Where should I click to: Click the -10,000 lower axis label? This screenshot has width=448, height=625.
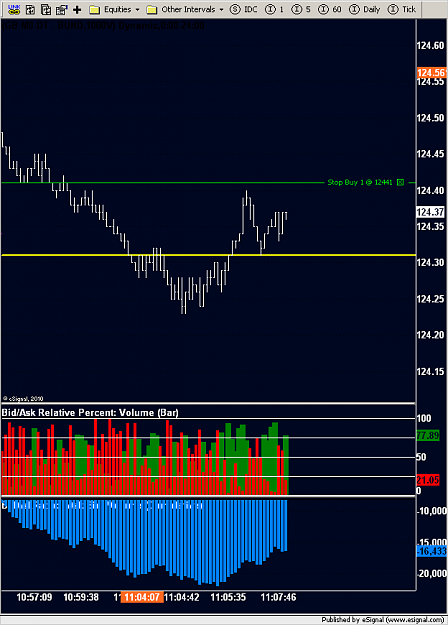(432, 511)
